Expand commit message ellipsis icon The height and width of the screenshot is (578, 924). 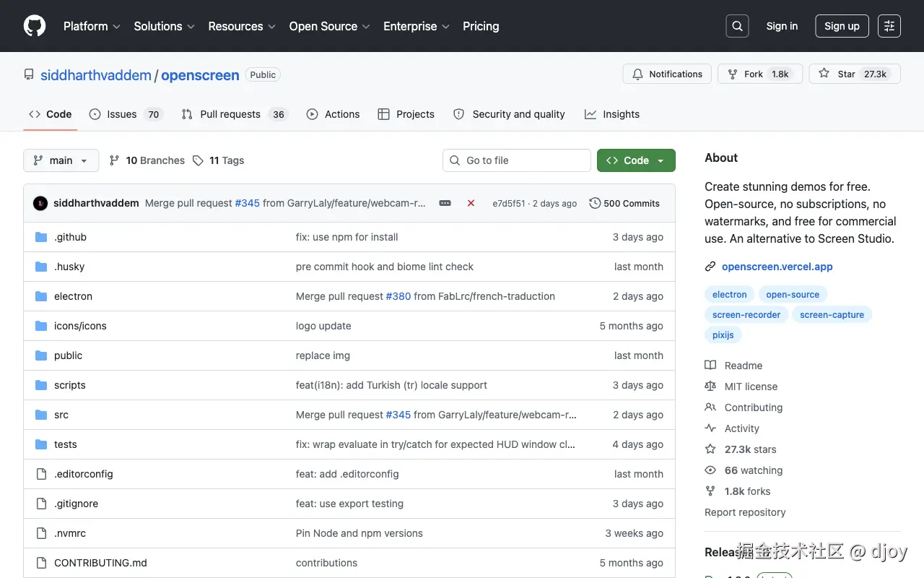pyautogui.click(x=445, y=204)
